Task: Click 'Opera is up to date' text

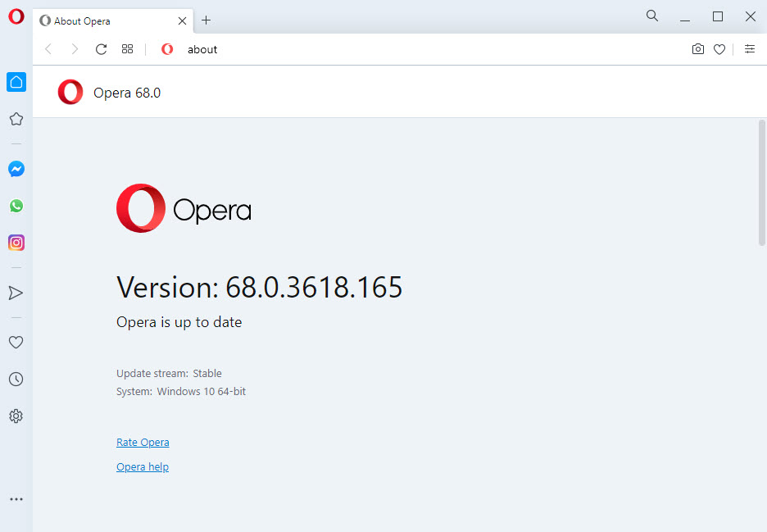Action: [179, 322]
